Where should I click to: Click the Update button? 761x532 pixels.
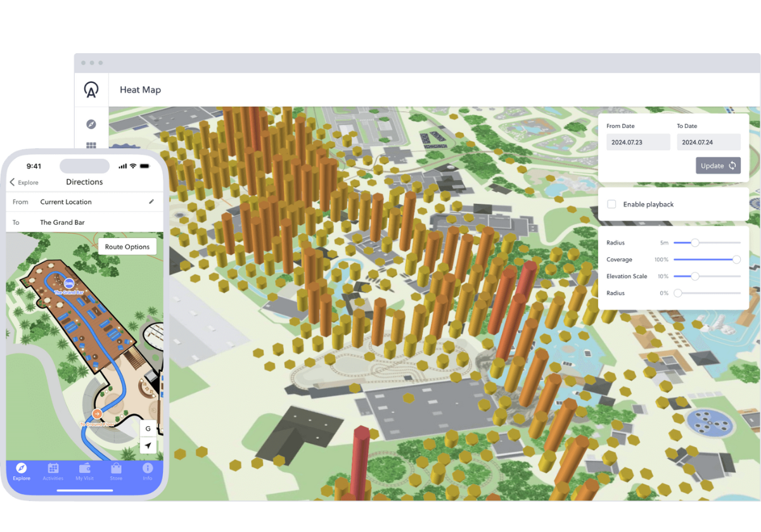718,166
